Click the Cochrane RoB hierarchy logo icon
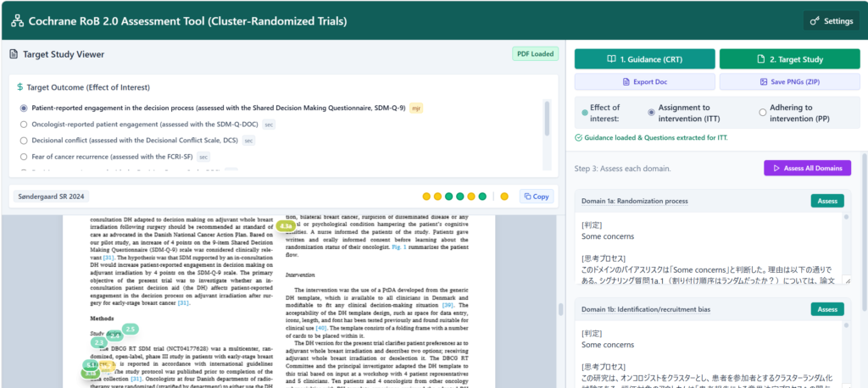 pos(17,20)
